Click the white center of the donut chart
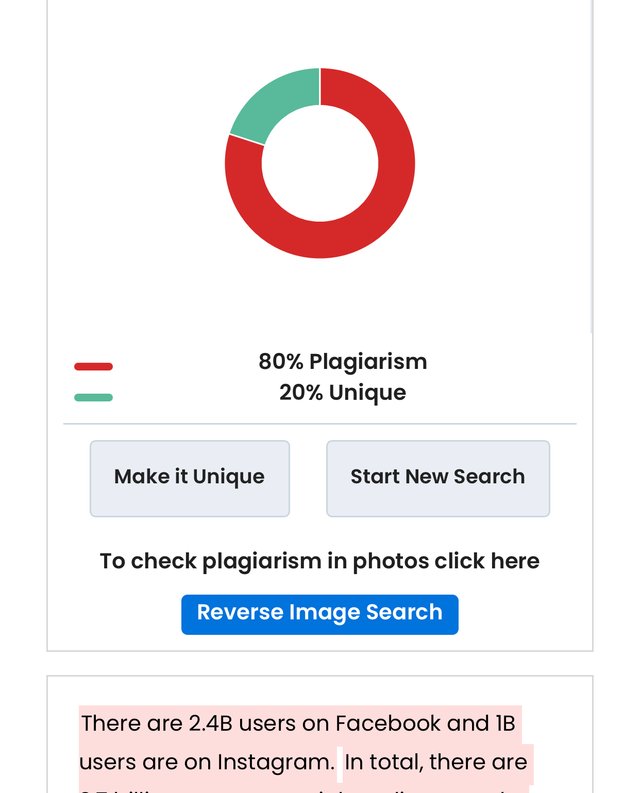Screen dimensions: 640x793 pyautogui.click(x=319, y=163)
